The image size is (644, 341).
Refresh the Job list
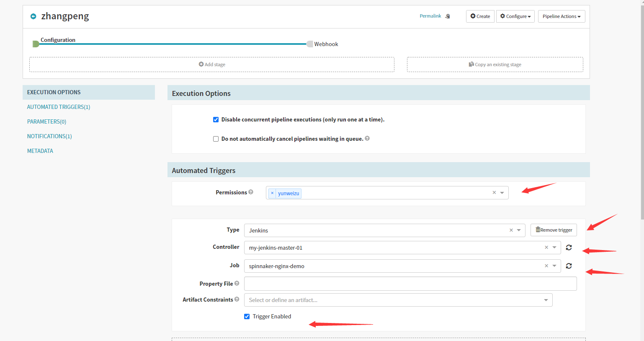[x=569, y=266]
